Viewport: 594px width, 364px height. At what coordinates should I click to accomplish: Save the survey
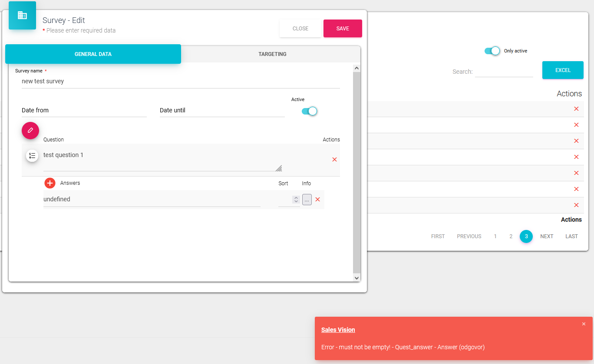coord(342,29)
